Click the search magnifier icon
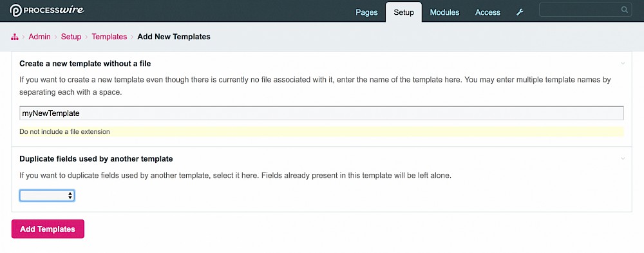This screenshot has width=644, height=253. (624, 10)
